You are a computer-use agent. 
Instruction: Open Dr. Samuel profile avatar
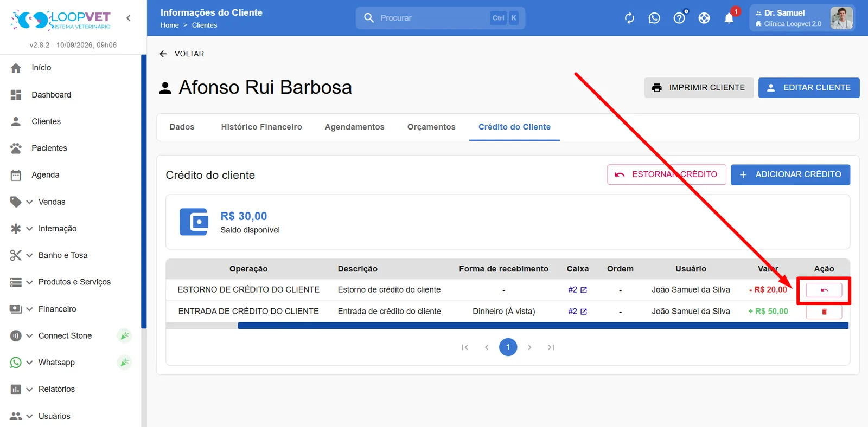tap(841, 18)
